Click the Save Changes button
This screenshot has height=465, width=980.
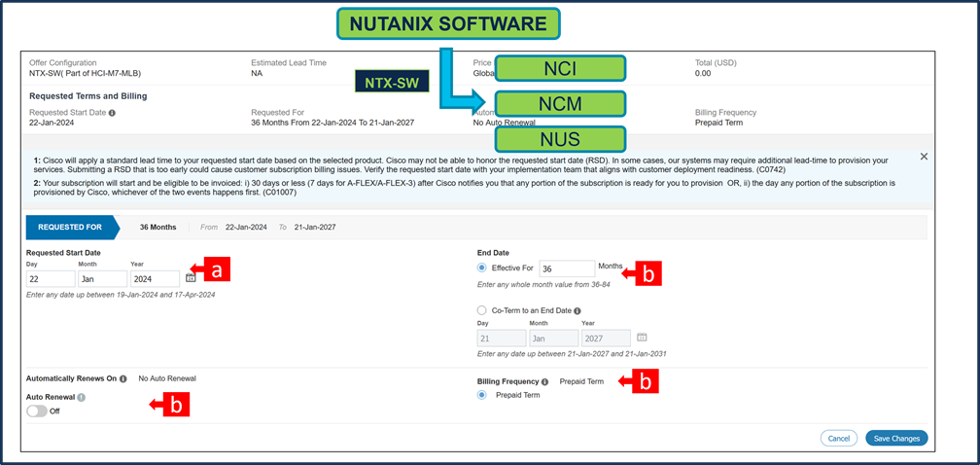[896, 438]
